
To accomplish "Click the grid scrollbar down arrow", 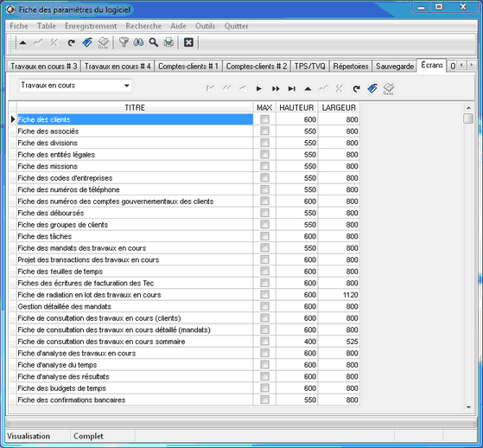I will point(468,407).
